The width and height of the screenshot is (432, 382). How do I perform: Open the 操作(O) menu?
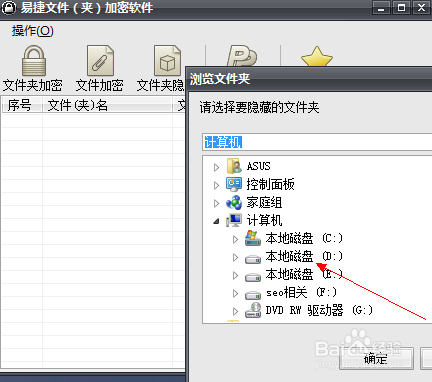tap(32, 31)
